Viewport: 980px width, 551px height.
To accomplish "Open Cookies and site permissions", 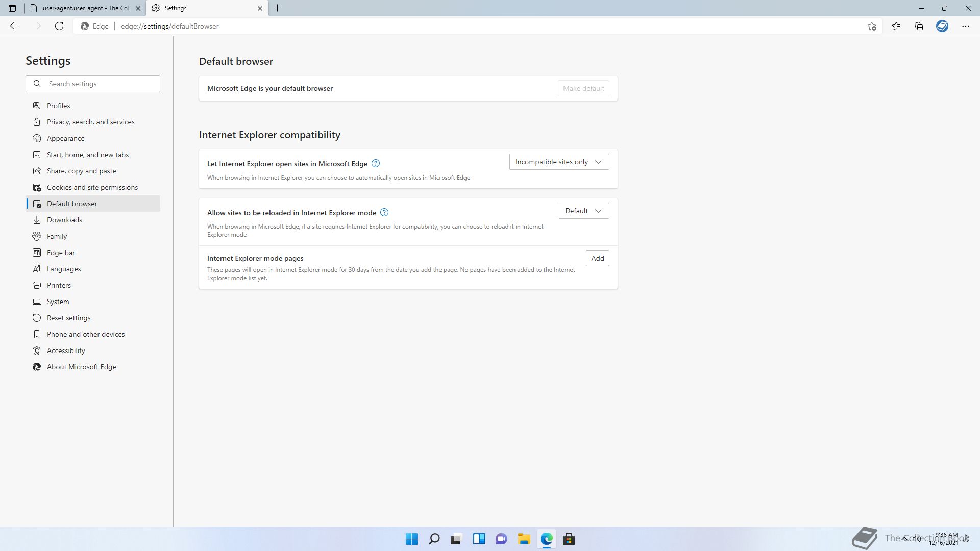I will (93, 187).
